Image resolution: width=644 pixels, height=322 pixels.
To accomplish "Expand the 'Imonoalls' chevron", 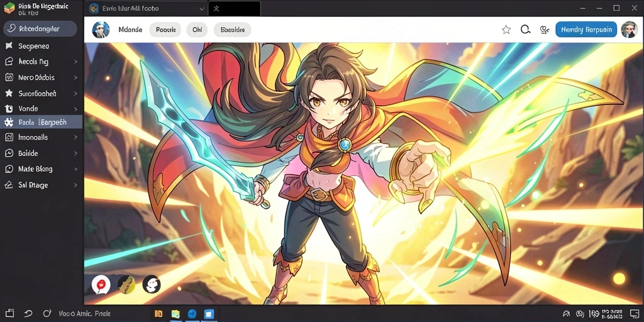I will click(75, 137).
